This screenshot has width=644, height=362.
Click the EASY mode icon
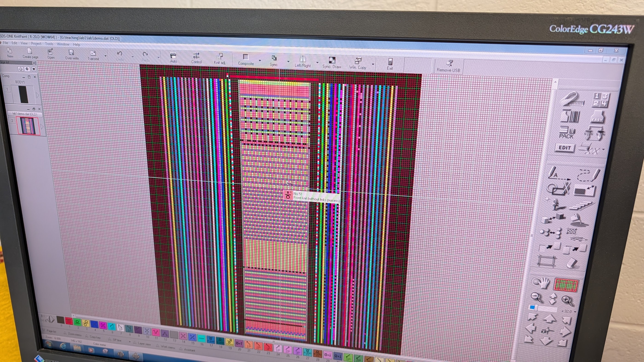[598, 117]
